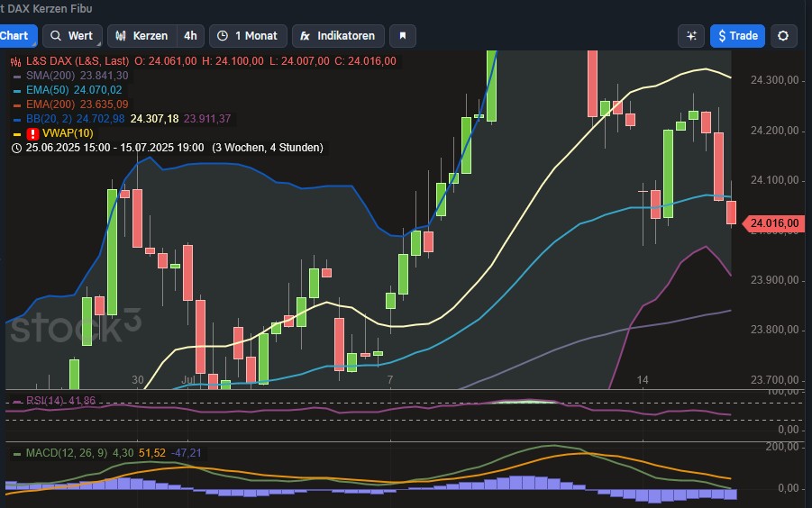This screenshot has width=812, height=508.
Task: Select the 4h interval button
Action: click(x=190, y=36)
